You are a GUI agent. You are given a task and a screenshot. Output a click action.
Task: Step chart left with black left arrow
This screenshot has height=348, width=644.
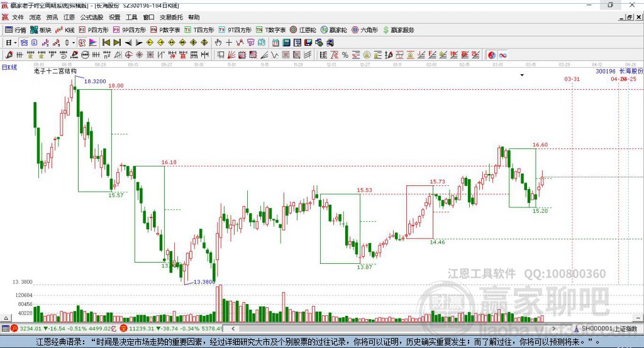[x=128, y=43]
